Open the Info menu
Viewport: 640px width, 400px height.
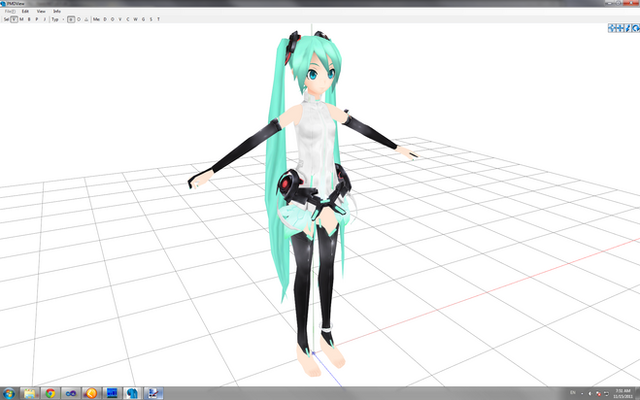[57, 11]
